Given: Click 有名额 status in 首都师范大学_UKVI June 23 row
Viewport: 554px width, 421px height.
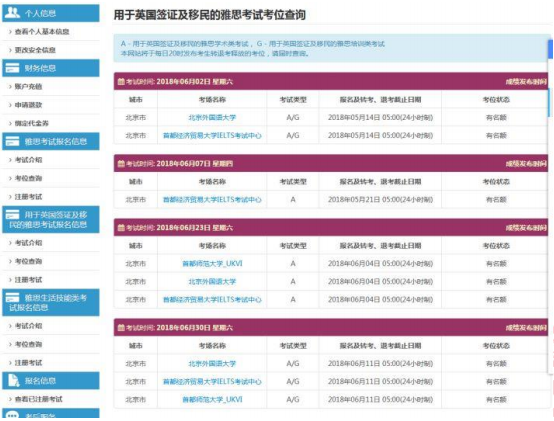Looking at the screenshot, I should (x=496, y=263).
